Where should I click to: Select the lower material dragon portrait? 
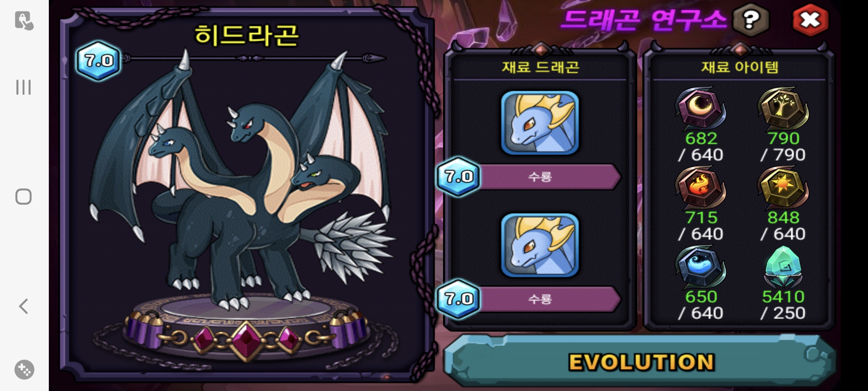(540, 245)
